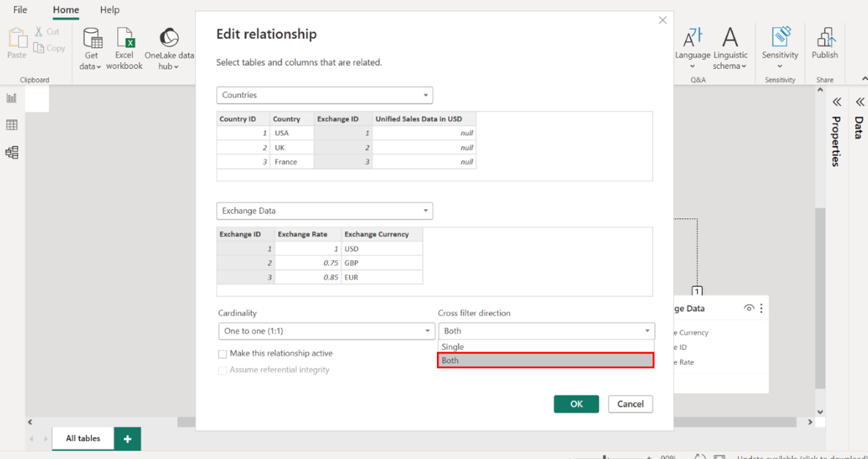868x459 pixels.
Task: Switch to Table view in sidebar
Action: (x=12, y=125)
